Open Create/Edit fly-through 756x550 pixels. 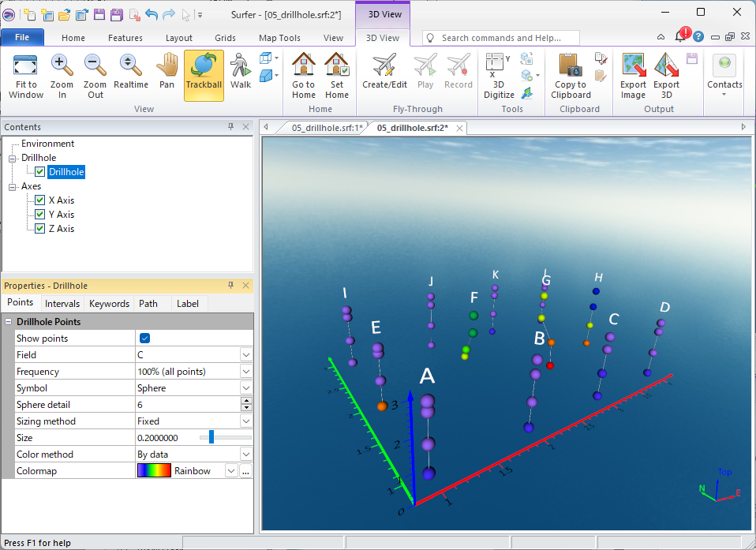pos(384,75)
